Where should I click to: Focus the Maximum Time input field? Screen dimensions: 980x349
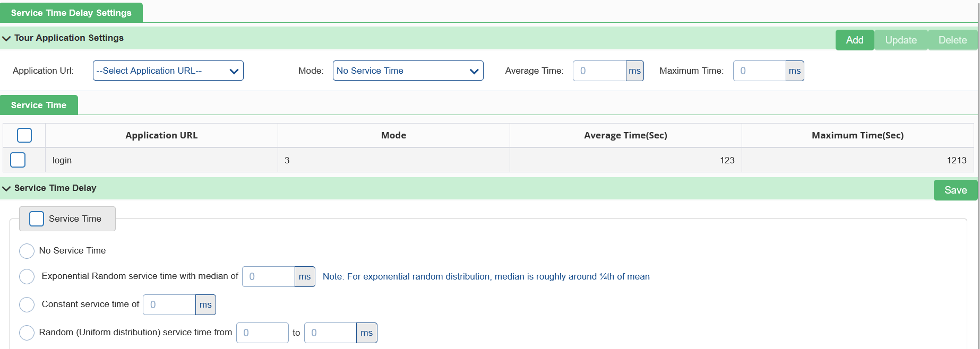point(760,71)
